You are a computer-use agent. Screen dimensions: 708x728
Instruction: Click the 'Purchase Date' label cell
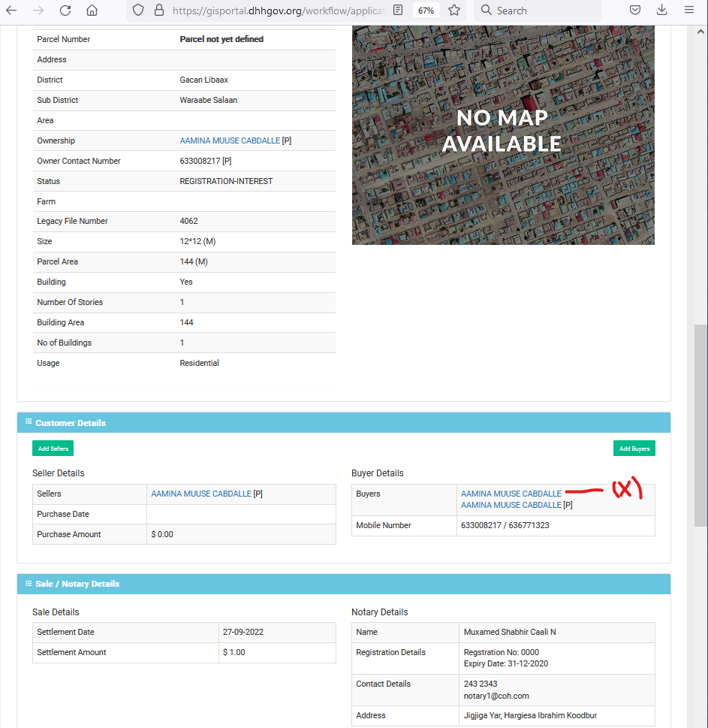pyautogui.click(x=89, y=515)
